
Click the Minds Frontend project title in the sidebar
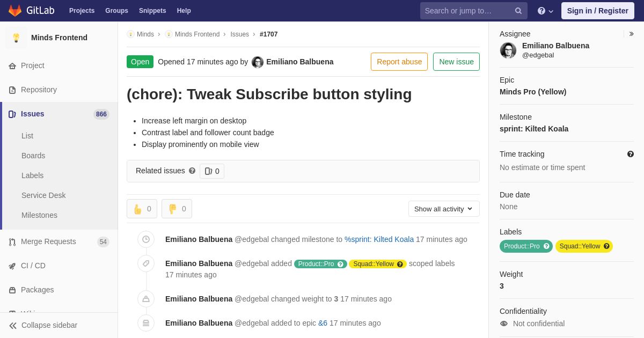pos(59,38)
